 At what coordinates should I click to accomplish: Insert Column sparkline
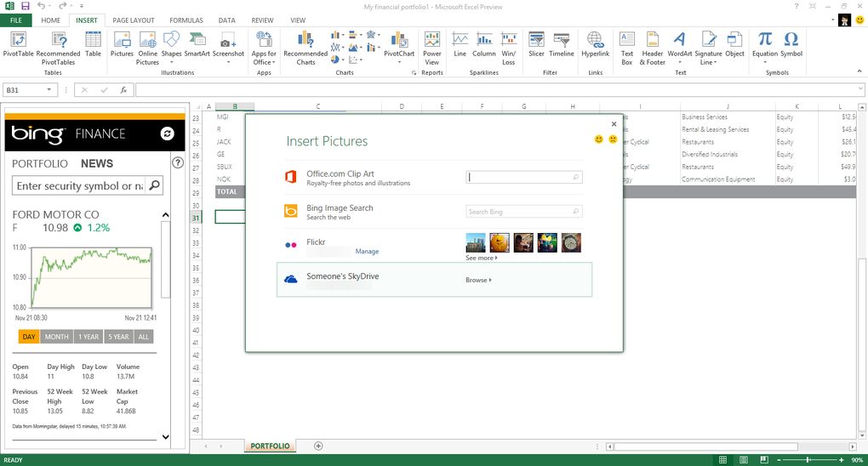[x=484, y=44]
